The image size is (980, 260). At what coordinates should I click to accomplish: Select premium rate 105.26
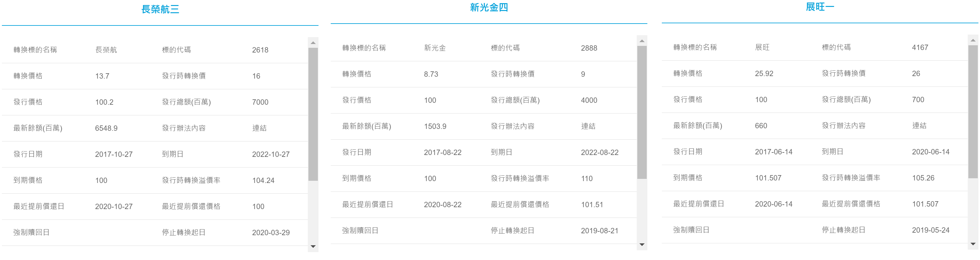point(923,178)
